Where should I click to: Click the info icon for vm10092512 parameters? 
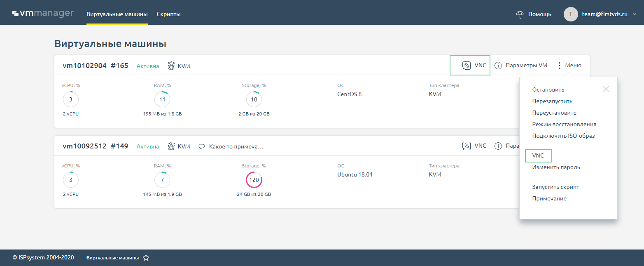tap(498, 146)
